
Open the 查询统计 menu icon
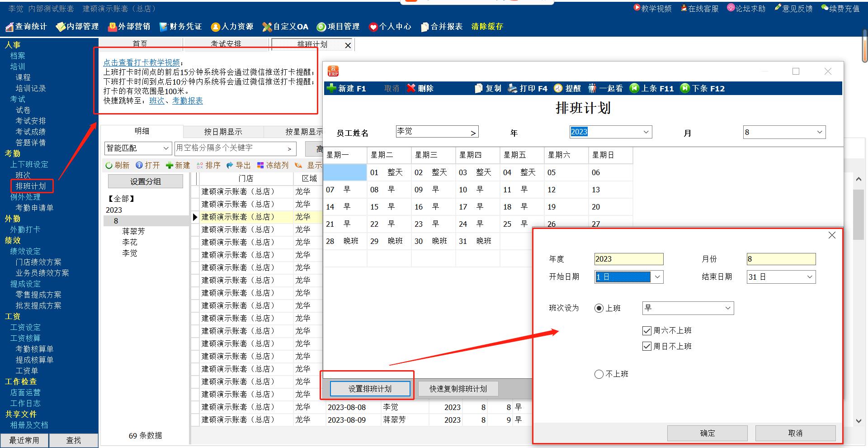[9, 27]
